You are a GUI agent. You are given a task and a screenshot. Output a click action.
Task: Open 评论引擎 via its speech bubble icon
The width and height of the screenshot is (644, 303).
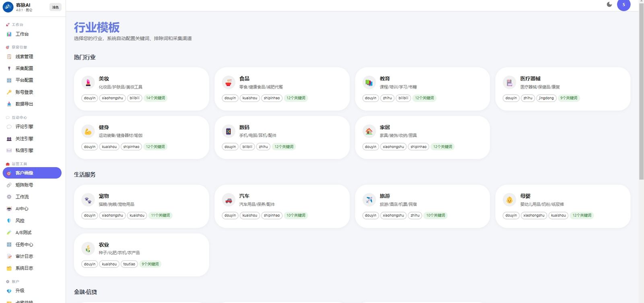(9, 127)
